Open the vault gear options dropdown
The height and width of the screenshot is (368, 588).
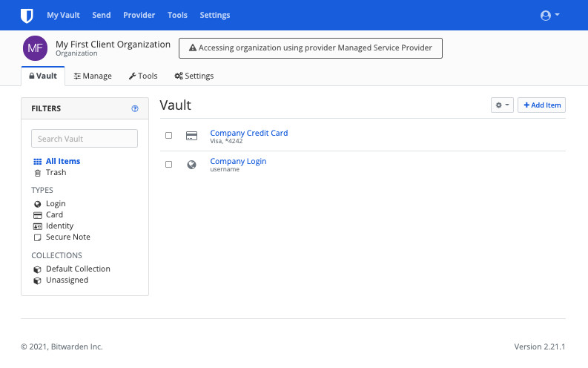point(502,105)
